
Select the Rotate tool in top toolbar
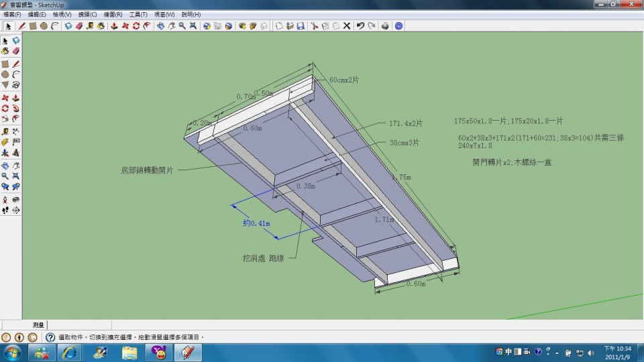(x=136, y=26)
